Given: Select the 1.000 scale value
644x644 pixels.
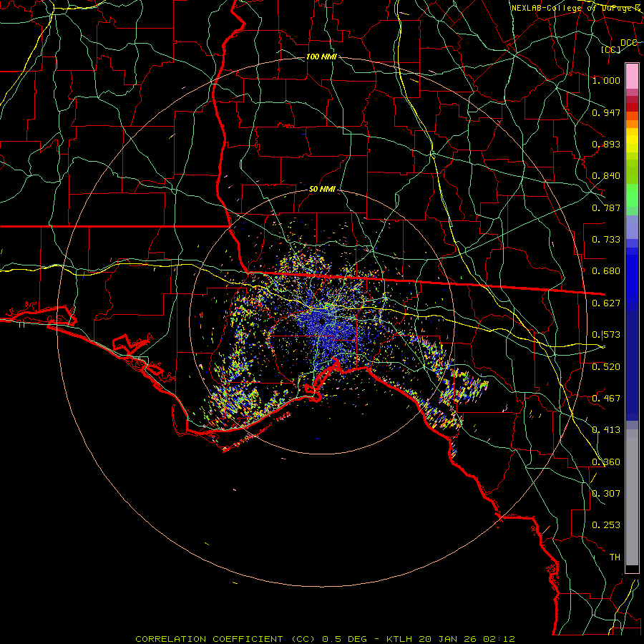Looking at the screenshot, I should (606, 80).
